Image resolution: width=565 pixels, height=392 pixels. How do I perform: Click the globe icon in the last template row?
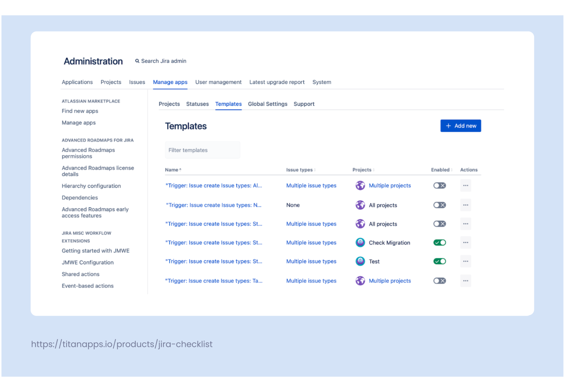[x=360, y=281]
